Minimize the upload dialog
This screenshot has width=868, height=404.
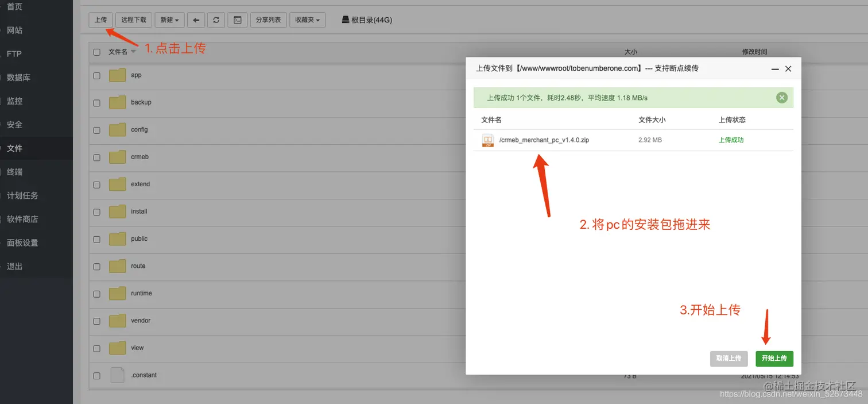[x=775, y=68]
